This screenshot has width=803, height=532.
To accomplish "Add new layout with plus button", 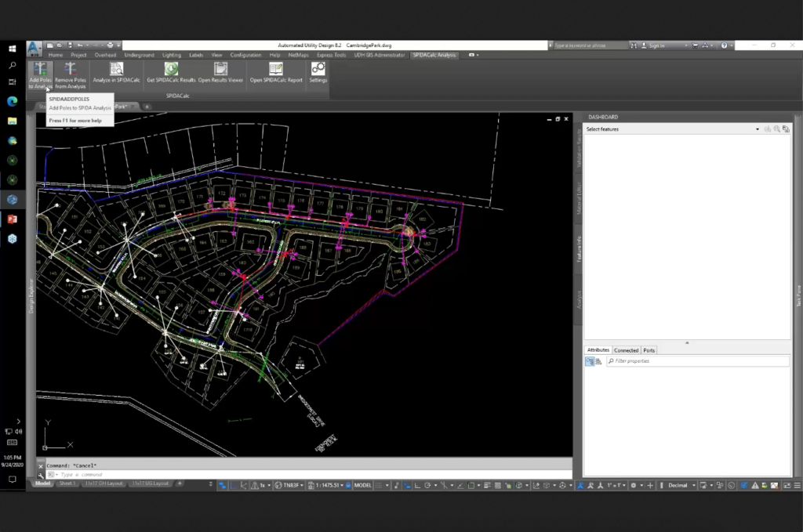I will pos(180,483).
